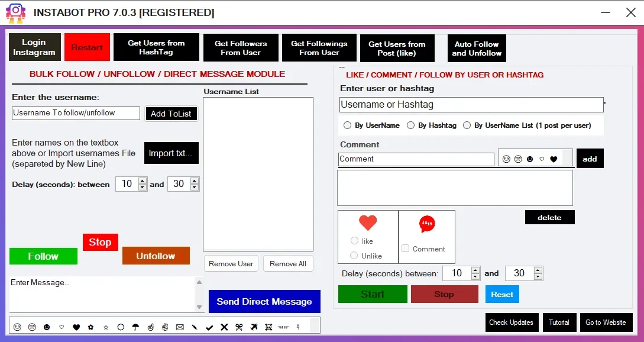The image size is (644, 342).
Task: Click the Check Updates button
Action: [x=511, y=322]
